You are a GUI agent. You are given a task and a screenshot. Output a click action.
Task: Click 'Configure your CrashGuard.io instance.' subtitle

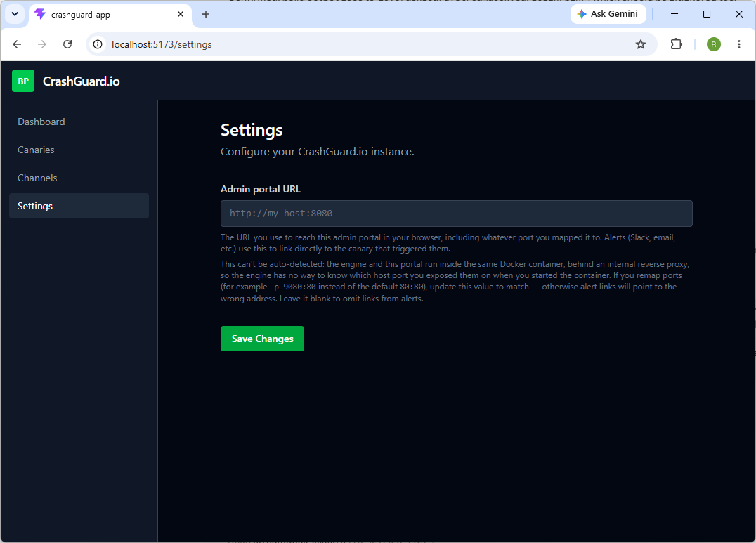tap(318, 152)
